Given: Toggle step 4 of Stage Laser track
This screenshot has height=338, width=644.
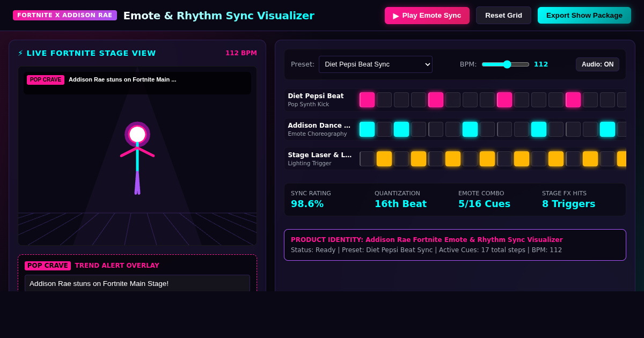Looking at the screenshot, I should click(x=419, y=159).
